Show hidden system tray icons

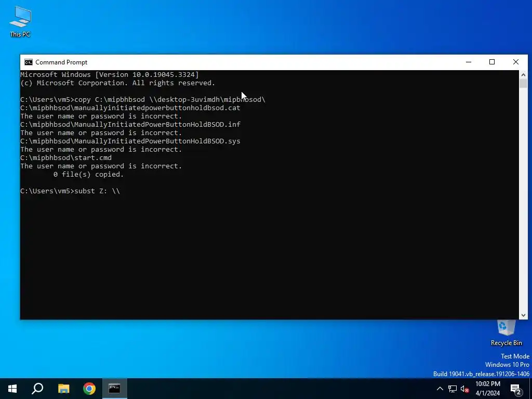pyautogui.click(x=440, y=389)
